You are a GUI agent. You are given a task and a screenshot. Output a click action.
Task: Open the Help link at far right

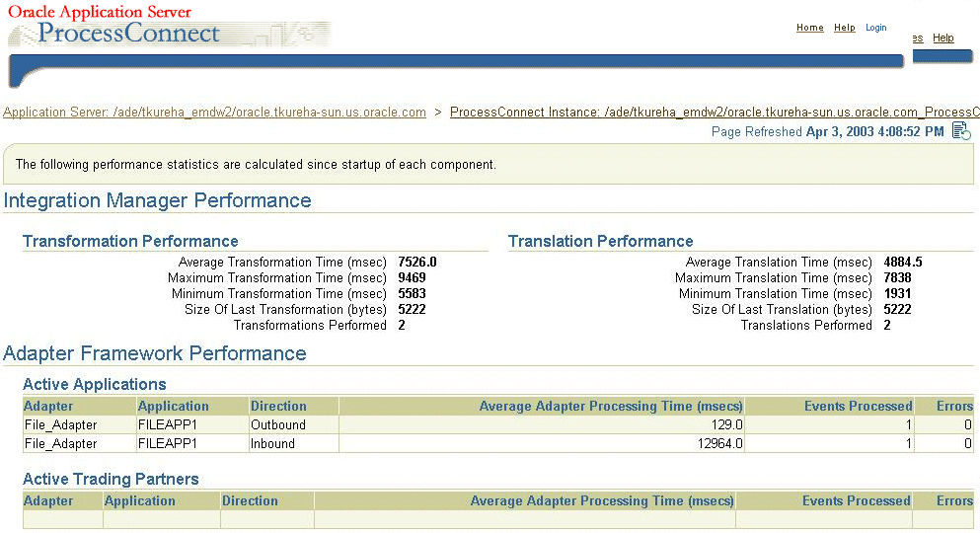point(943,38)
